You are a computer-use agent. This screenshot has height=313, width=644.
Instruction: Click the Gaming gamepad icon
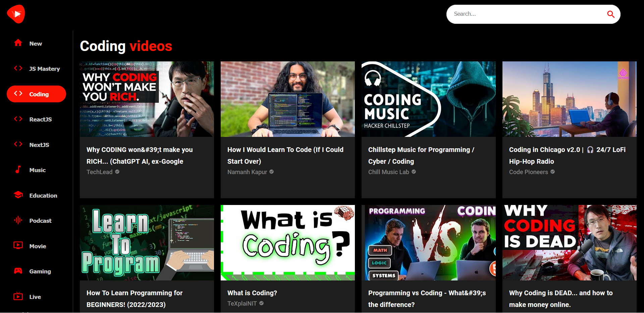pos(18,271)
